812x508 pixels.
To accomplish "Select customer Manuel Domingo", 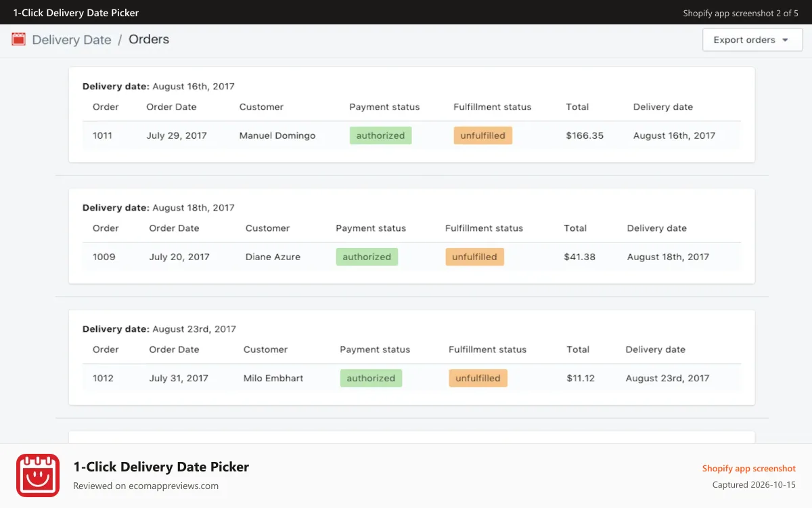I will click(277, 135).
